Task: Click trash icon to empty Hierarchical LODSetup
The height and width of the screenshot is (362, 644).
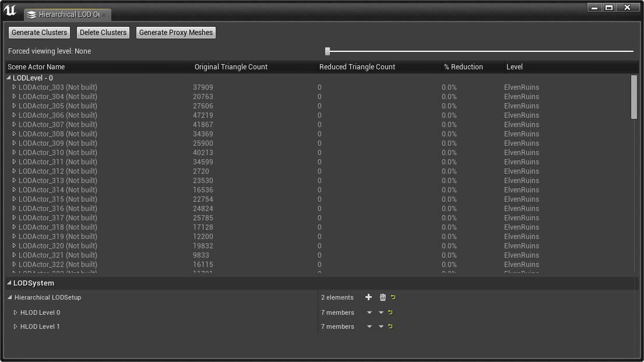Action: click(383, 297)
